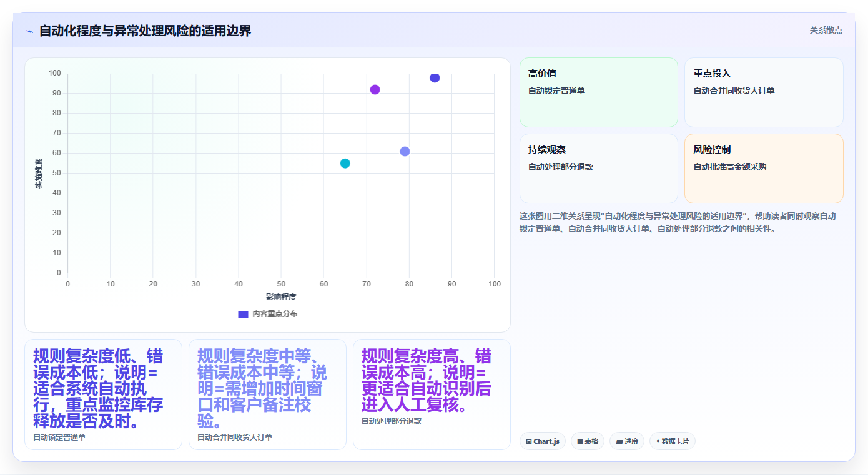
Task: Open the 风险控制 quadrant card
Action: (x=764, y=169)
